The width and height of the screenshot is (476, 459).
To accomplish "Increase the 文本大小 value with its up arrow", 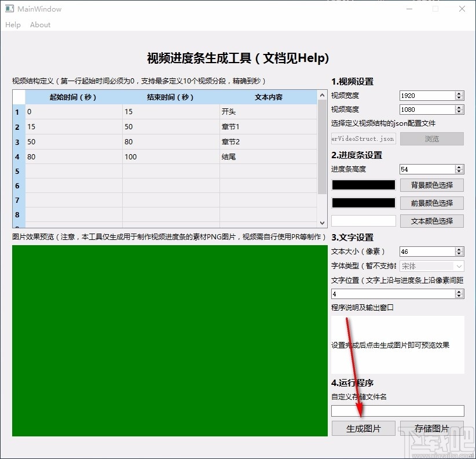I will 459,249.
